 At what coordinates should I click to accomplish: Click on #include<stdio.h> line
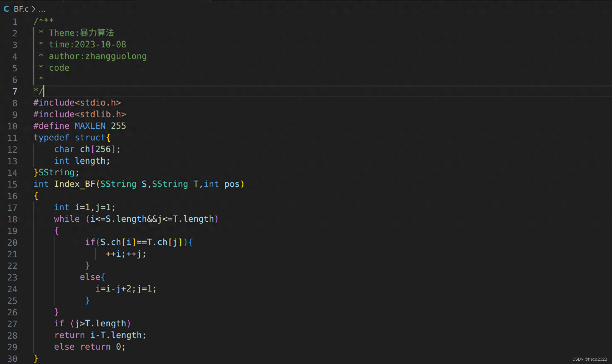pos(77,103)
